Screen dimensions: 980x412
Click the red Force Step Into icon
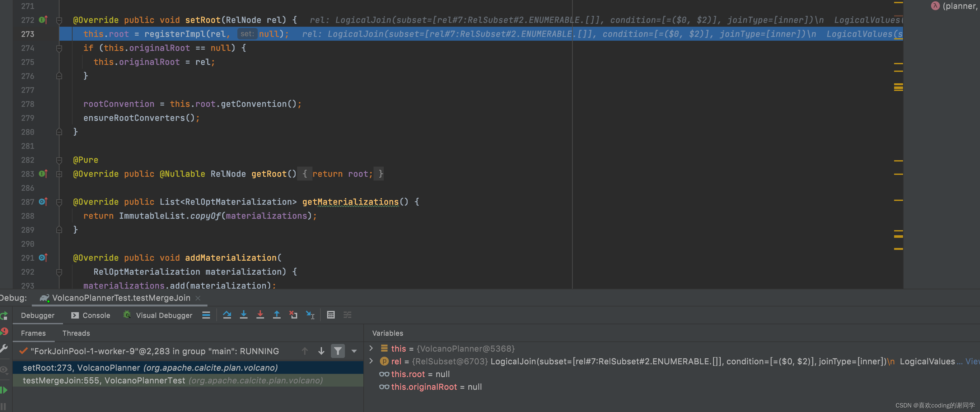pos(260,315)
